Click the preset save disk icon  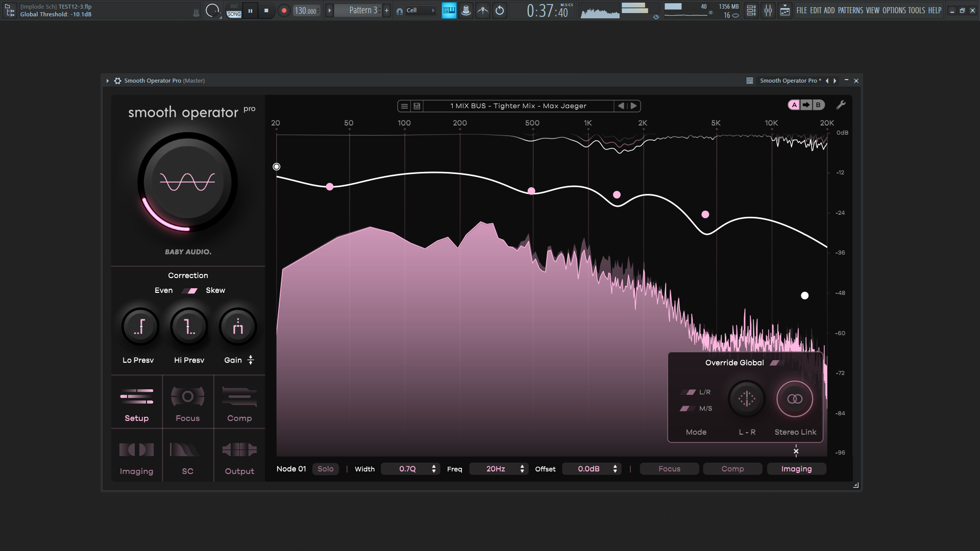coord(416,106)
